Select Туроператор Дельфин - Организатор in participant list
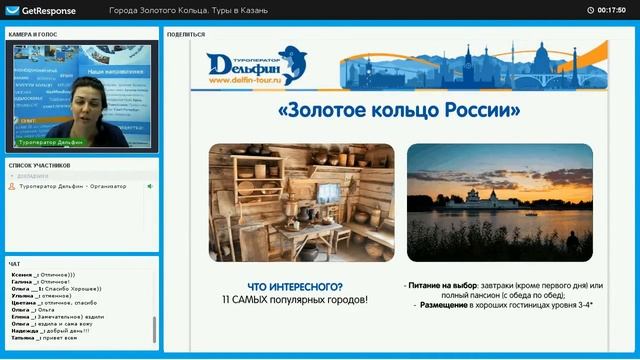 point(73,187)
